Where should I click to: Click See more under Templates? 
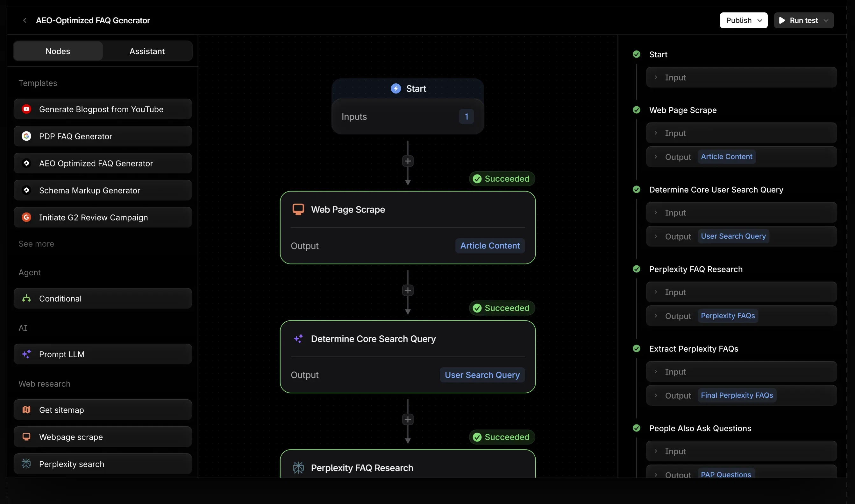(36, 244)
